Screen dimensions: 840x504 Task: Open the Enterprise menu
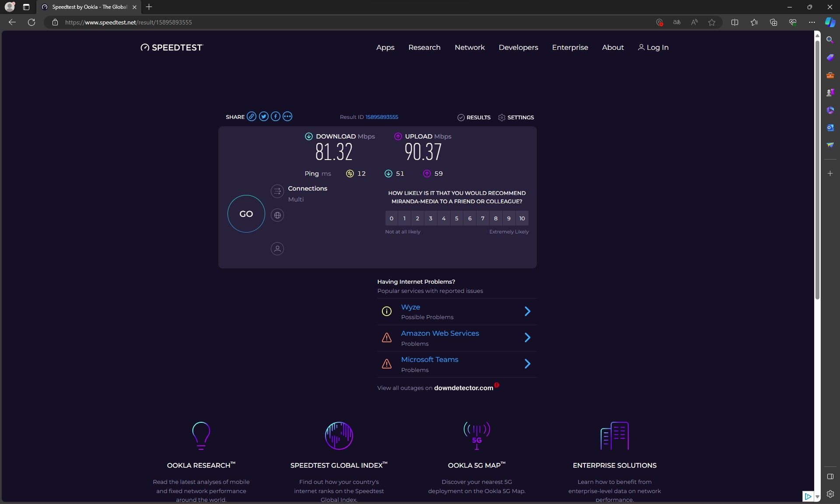(x=570, y=47)
